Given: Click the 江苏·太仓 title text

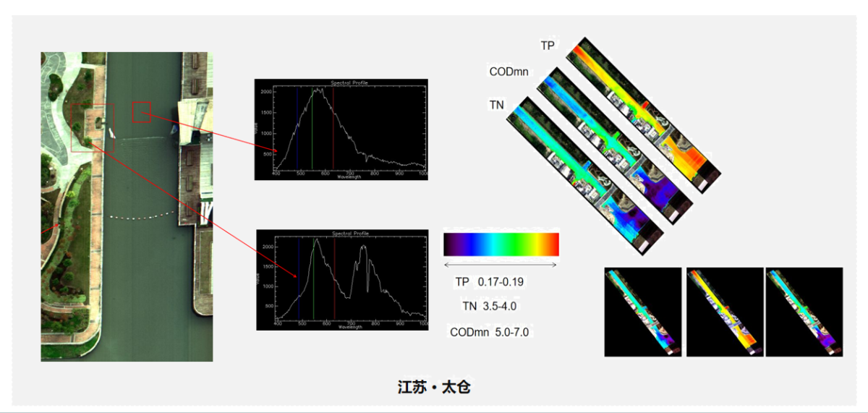Looking at the screenshot, I should point(434,387).
